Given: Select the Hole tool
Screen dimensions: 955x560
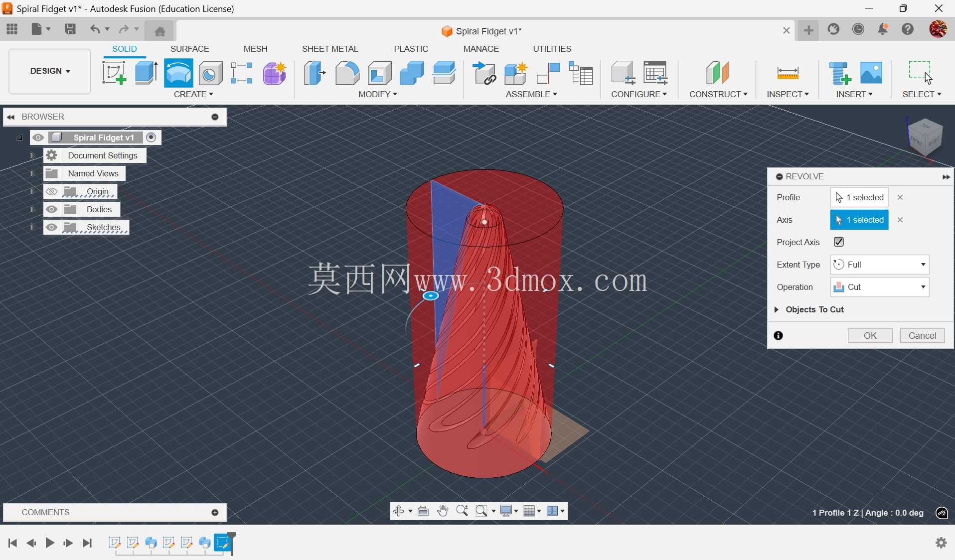Looking at the screenshot, I should [210, 74].
